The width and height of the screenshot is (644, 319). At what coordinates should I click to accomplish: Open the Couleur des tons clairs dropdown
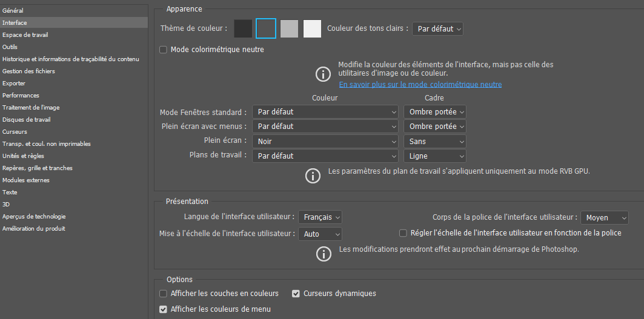(x=437, y=28)
